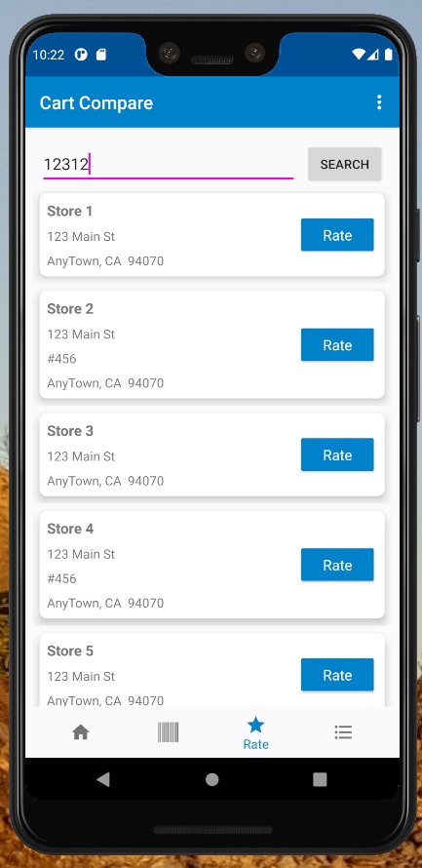Select the Store 3 card address
This screenshot has width=422, height=868.
pyautogui.click(x=105, y=468)
